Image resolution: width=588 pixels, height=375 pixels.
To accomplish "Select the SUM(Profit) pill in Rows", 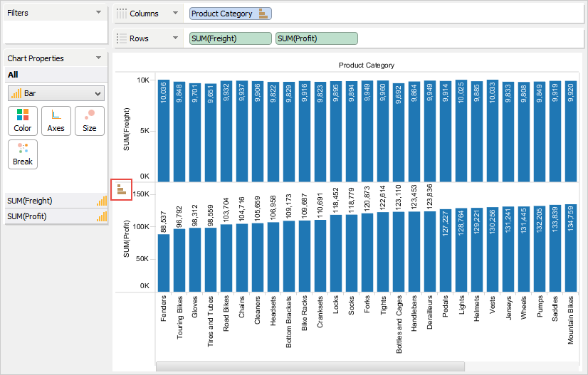I will pyautogui.click(x=317, y=38).
